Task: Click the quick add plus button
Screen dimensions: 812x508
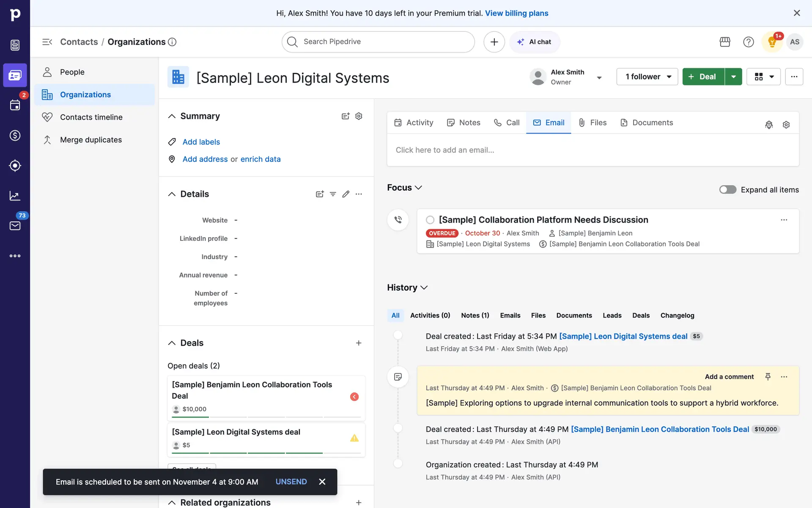Action: point(494,42)
